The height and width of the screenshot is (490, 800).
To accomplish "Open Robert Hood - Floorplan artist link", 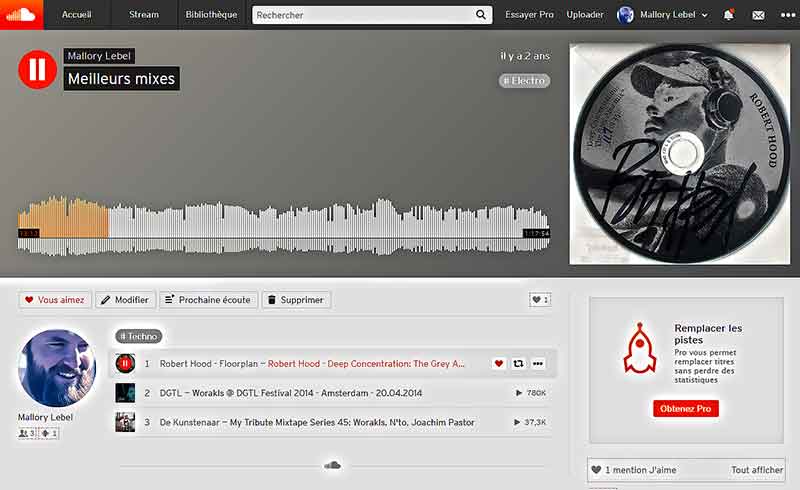I will (209, 363).
